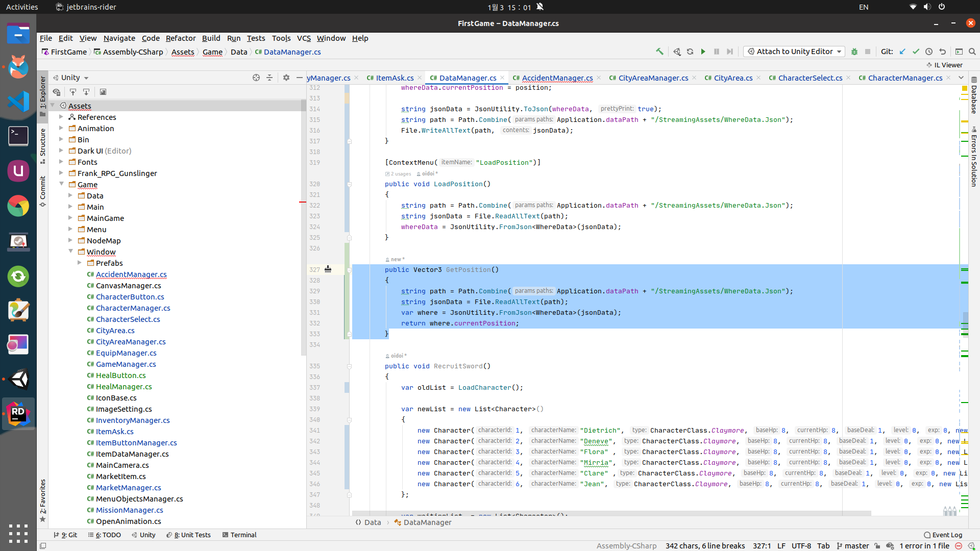This screenshot has height=551, width=980.
Task: Click the Git Rollback undo arrow icon
Action: [942, 52]
